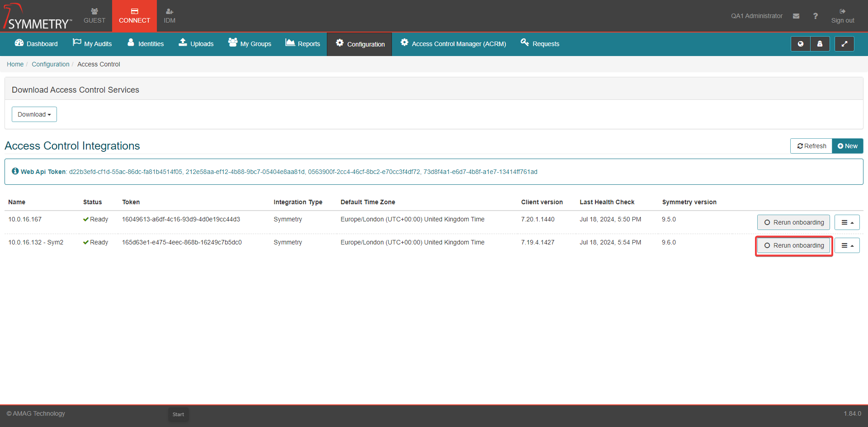Image resolution: width=868 pixels, height=427 pixels.
Task: Open the Download dropdown
Action: click(34, 114)
